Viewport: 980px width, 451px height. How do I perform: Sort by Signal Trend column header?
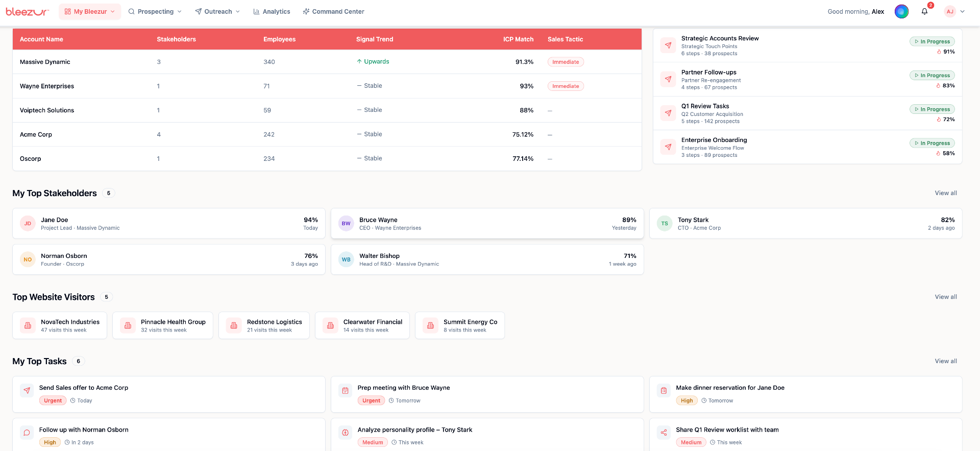(375, 39)
